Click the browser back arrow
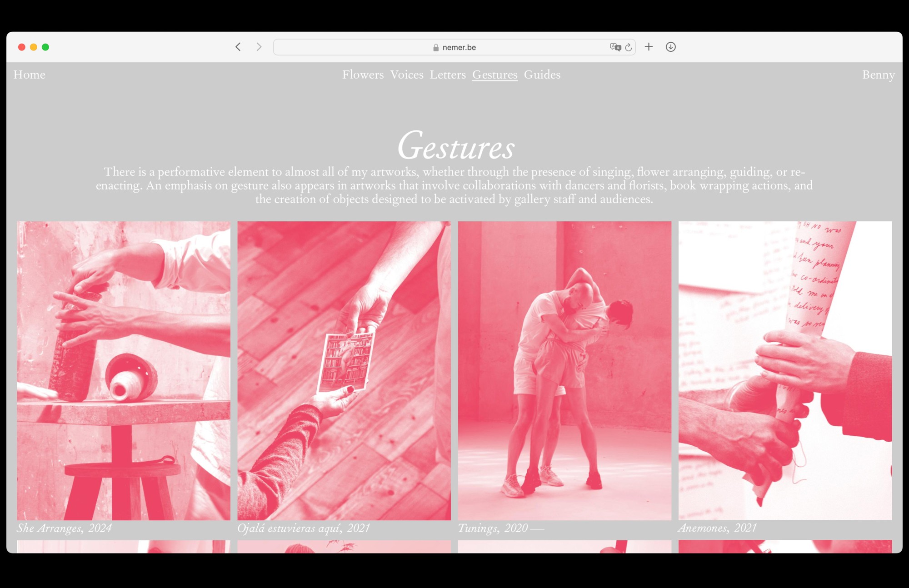Image resolution: width=909 pixels, height=588 pixels. (x=238, y=47)
